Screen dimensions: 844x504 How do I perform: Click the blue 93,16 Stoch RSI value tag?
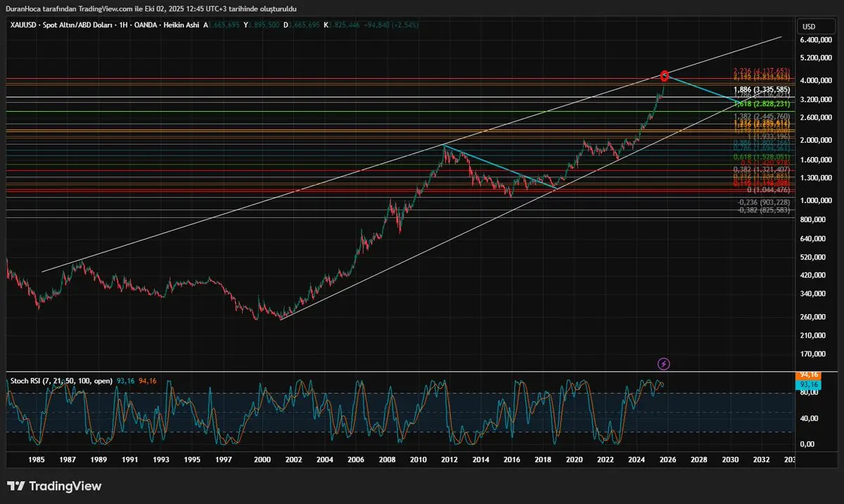(x=808, y=385)
